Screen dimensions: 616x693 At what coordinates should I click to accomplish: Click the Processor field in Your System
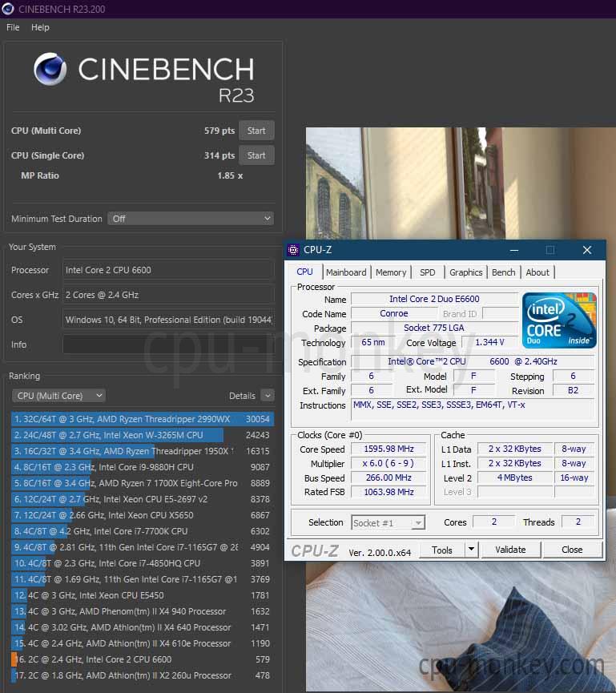tap(168, 270)
